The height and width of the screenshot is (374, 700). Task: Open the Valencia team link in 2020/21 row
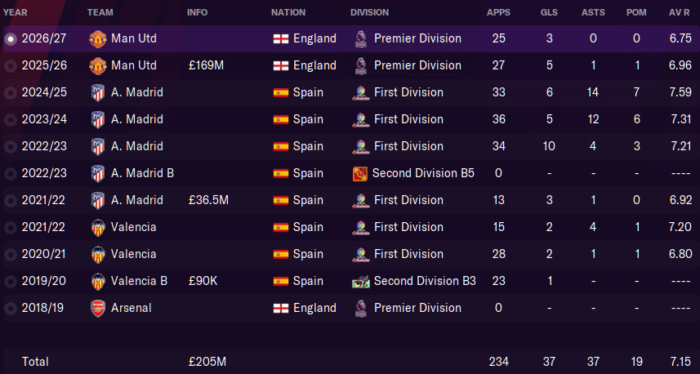[x=133, y=254]
